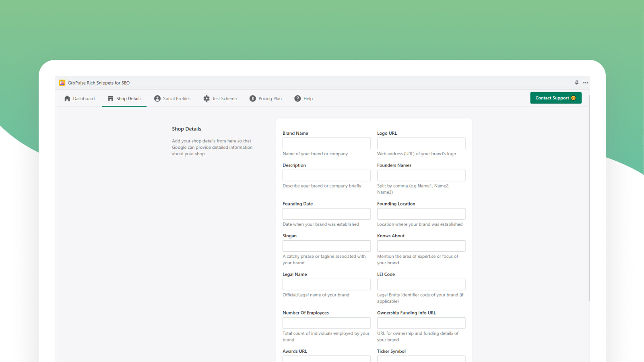Click the GroPulse Rich Snippets for SEO title

tap(99, 83)
